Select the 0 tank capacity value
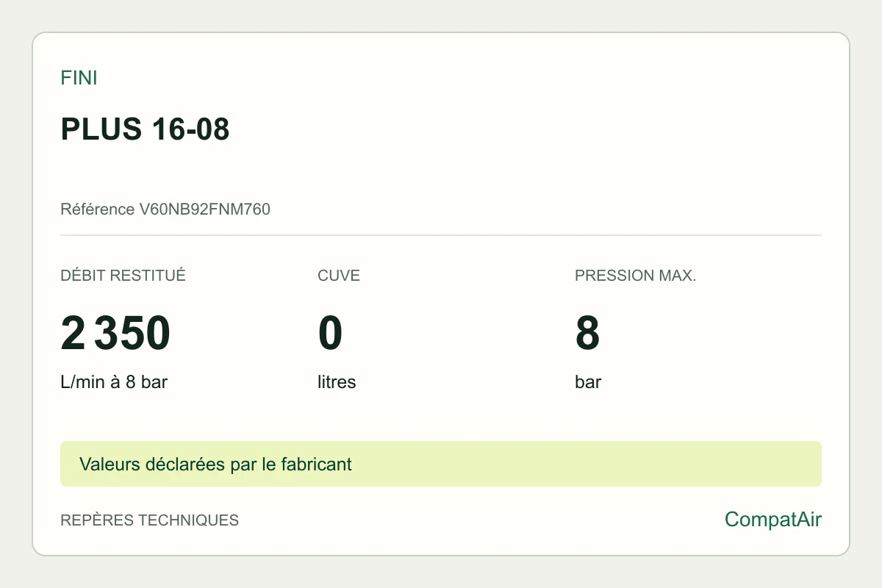 [x=330, y=333]
